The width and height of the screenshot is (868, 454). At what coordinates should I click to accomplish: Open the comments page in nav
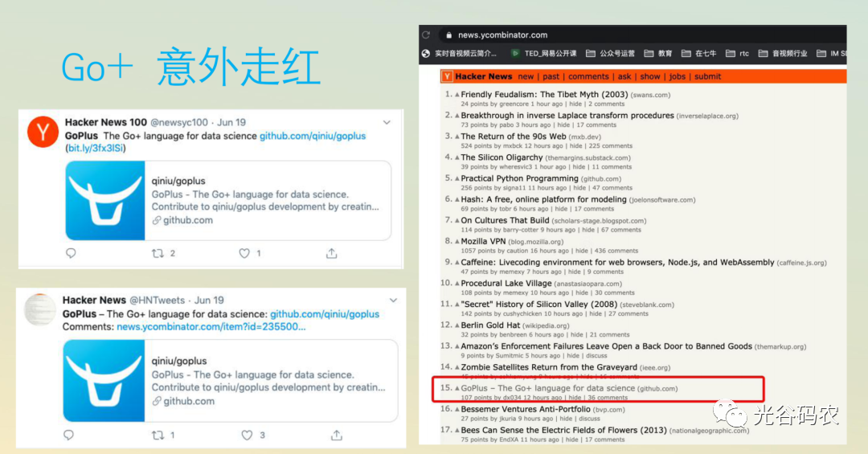point(588,76)
